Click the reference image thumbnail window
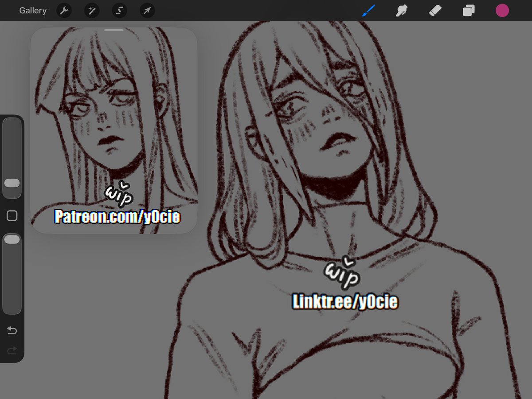 point(114,130)
